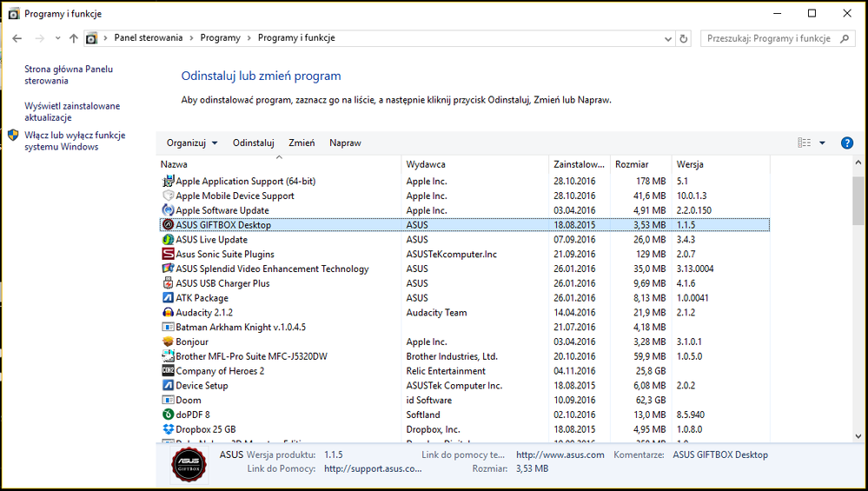Select the Softland publisher cell
This screenshot has height=491, width=868.
[x=423, y=415]
